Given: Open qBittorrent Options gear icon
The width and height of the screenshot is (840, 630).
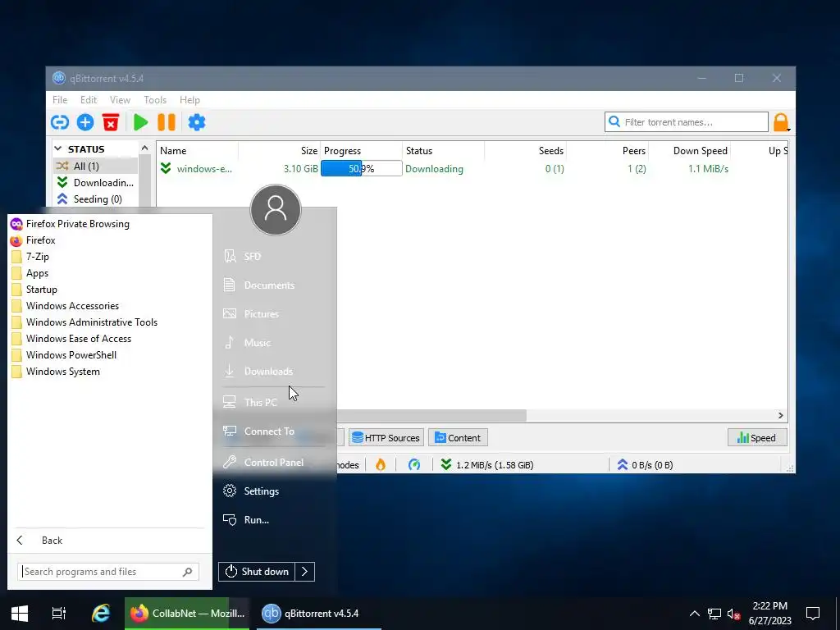Looking at the screenshot, I should [x=197, y=122].
